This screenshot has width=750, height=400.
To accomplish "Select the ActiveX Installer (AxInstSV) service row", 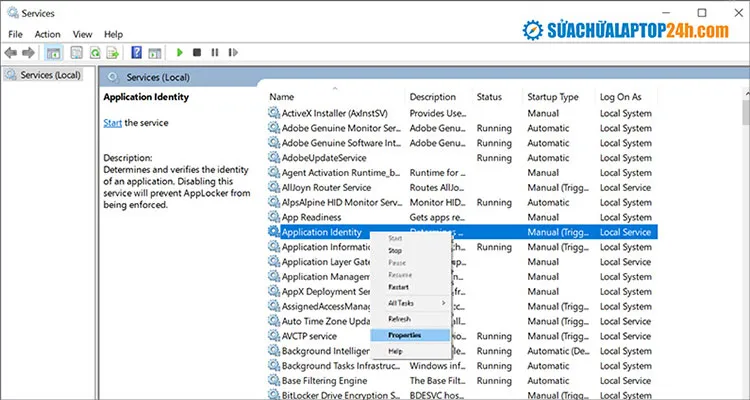I will point(335,114).
